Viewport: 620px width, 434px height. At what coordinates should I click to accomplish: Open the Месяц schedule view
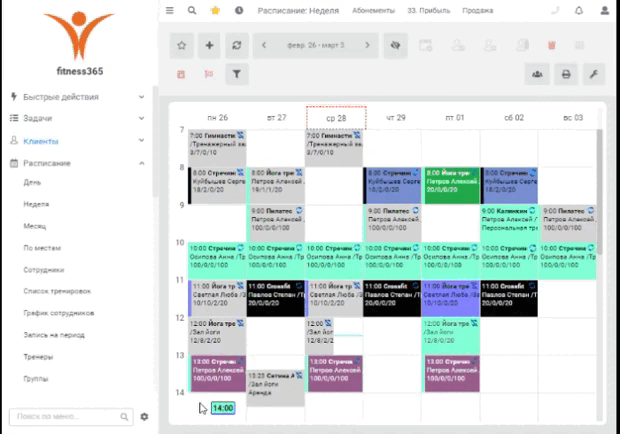coord(35,226)
